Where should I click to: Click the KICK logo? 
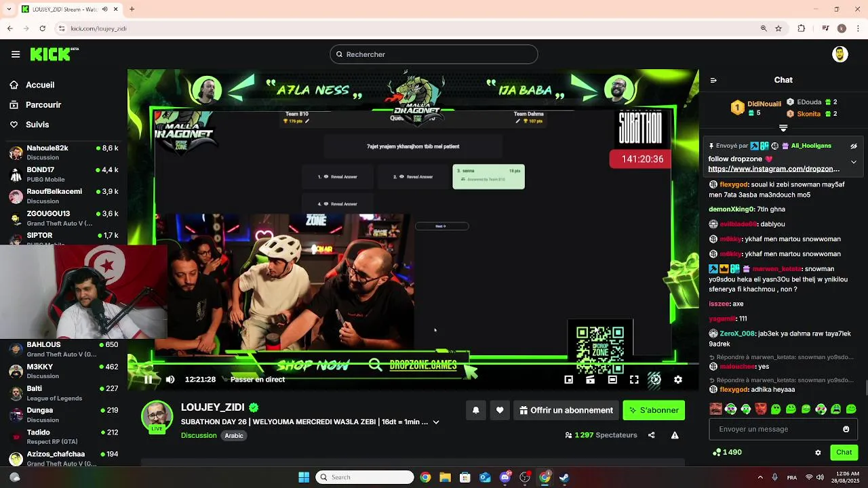(54, 54)
